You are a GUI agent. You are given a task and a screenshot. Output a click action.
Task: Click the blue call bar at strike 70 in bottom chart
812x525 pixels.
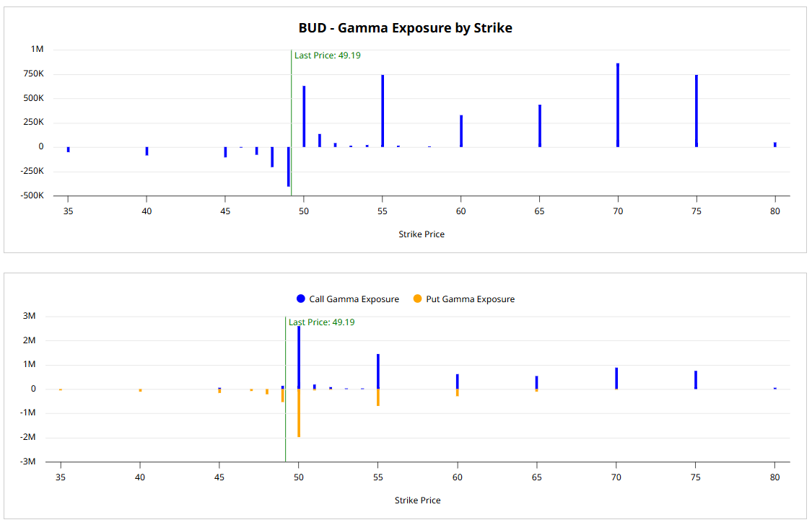point(616,379)
